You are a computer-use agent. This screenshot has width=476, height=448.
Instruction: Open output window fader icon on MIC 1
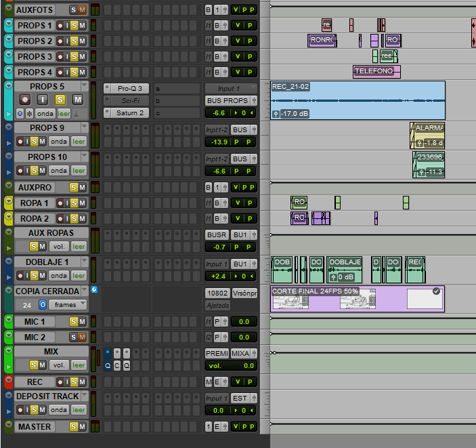pyautogui.click(x=225, y=321)
